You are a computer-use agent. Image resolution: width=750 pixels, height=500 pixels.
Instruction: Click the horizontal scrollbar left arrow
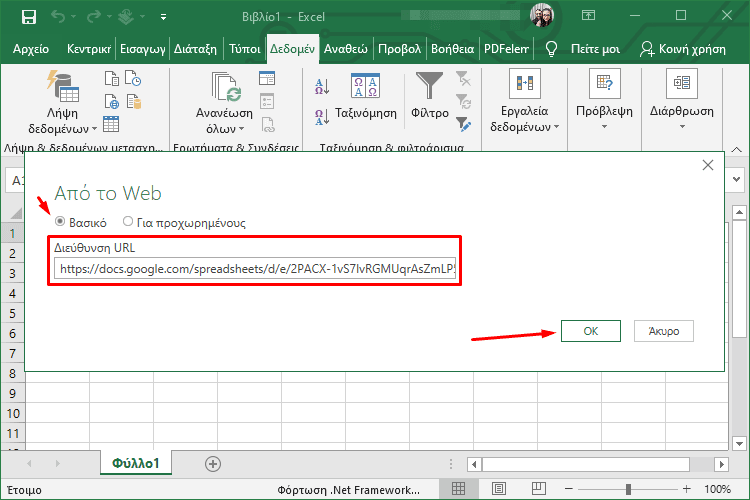pos(474,464)
